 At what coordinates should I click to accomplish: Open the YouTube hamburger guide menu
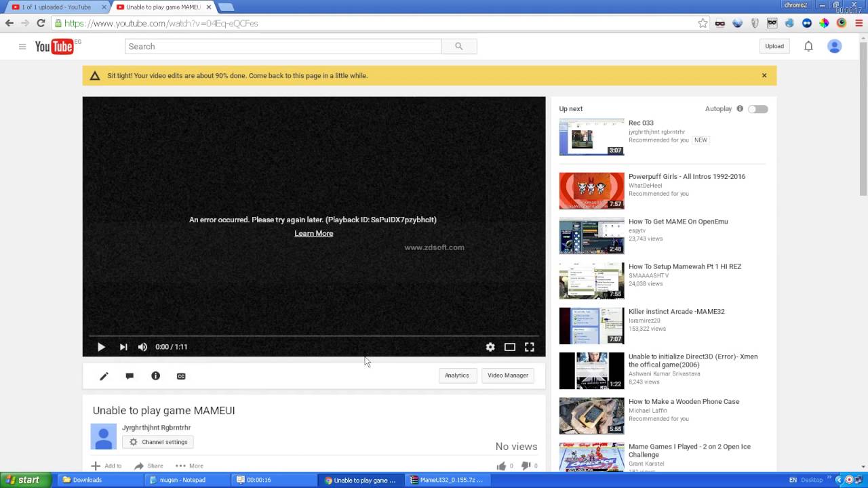[x=22, y=46]
